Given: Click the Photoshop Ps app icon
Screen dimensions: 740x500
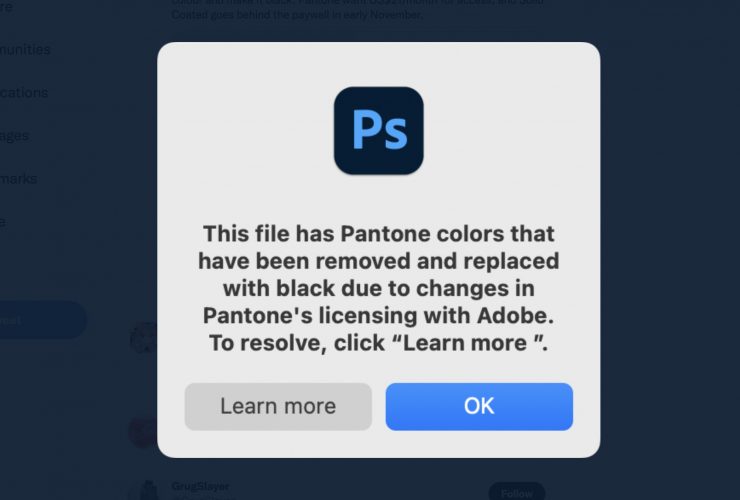Looking at the screenshot, I should click(x=378, y=131).
